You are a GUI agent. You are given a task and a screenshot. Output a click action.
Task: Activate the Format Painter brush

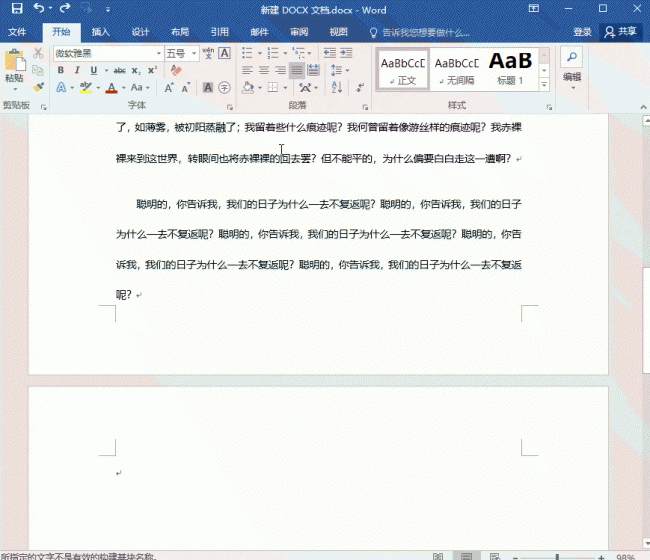[38, 87]
